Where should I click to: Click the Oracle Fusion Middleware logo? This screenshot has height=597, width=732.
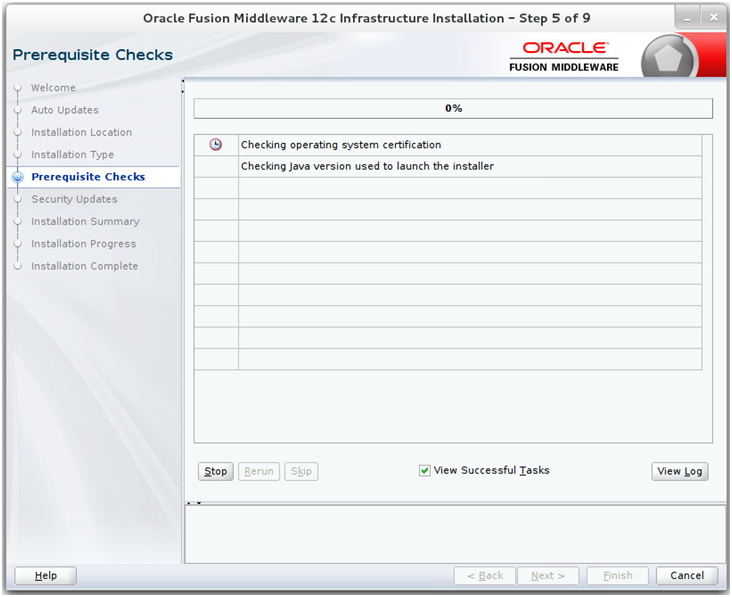564,56
